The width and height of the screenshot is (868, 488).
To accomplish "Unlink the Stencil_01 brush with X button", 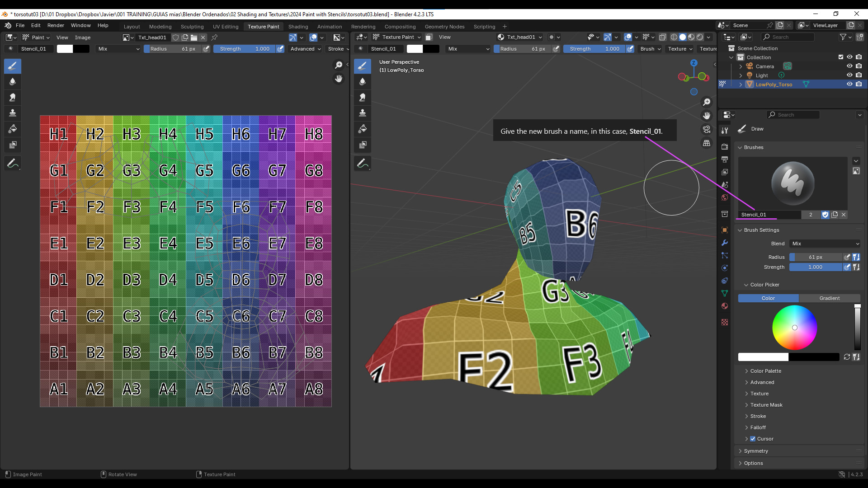I will point(844,215).
